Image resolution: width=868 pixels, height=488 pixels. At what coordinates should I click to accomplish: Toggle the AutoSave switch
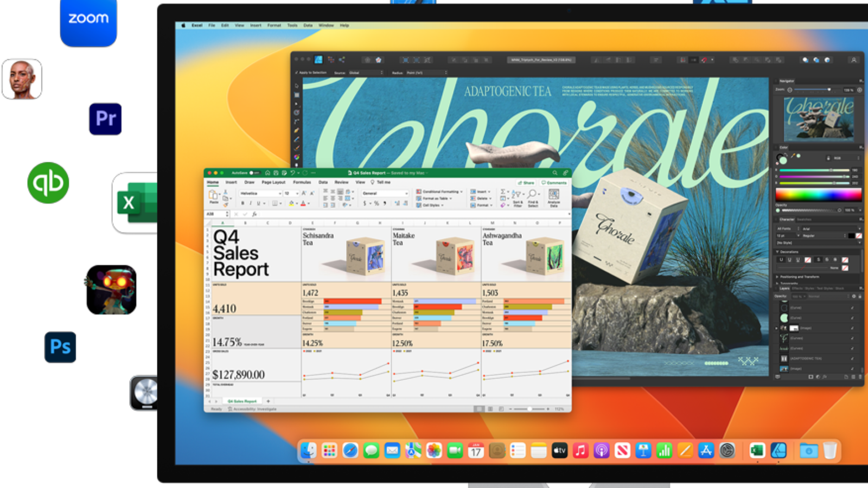tap(253, 173)
